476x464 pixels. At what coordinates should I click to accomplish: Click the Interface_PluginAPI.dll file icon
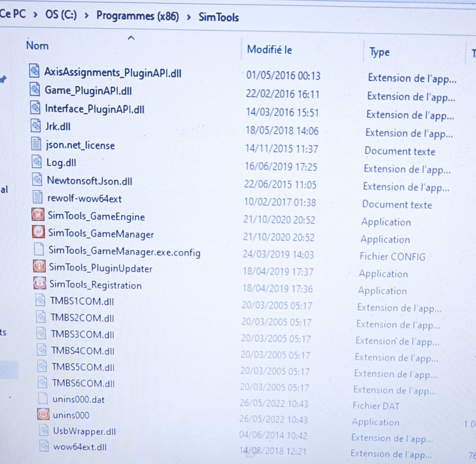pos(35,107)
